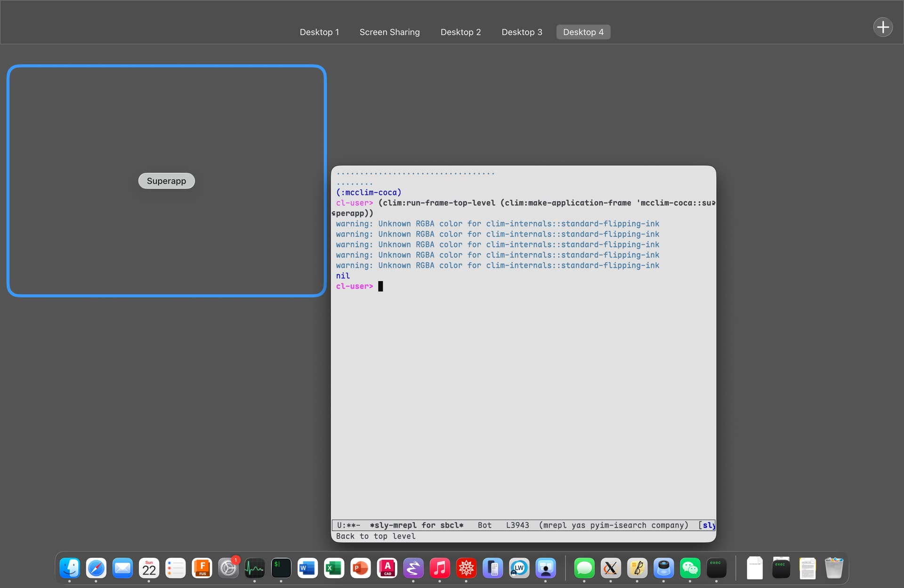Add a new desktop with plus button
This screenshot has height=588, width=904.
pos(883,27)
